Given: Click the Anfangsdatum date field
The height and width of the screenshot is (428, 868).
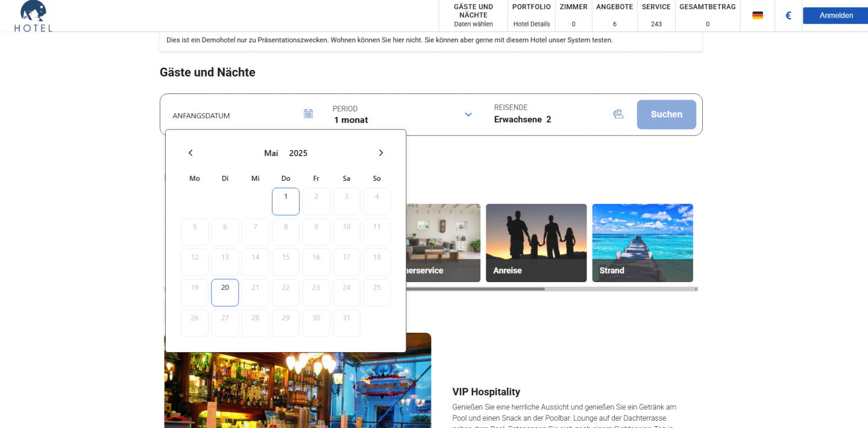Looking at the screenshot, I should click(x=242, y=115).
